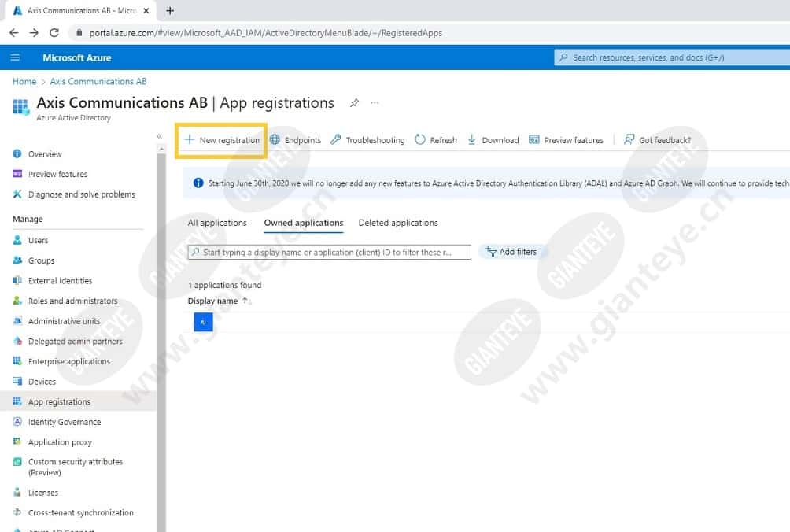Viewport: 790px width, 532px height.
Task: Click the Azure search resources box
Action: point(672,57)
